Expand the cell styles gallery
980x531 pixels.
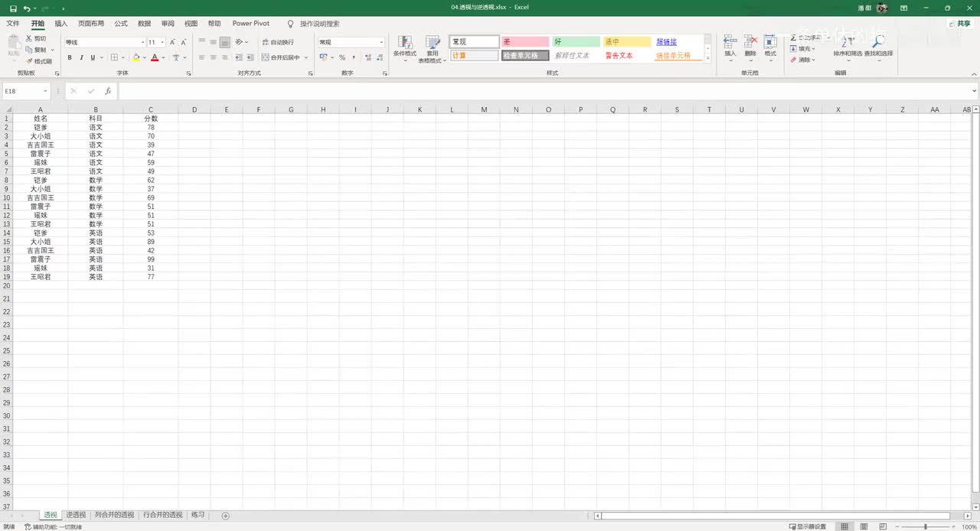(x=707, y=58)
